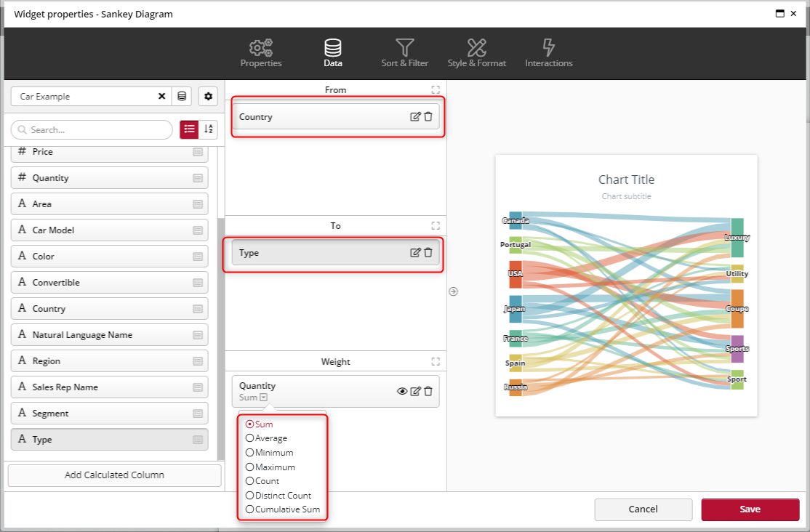
Task: Activate the list view of fields
Action: tap(189, 129)
